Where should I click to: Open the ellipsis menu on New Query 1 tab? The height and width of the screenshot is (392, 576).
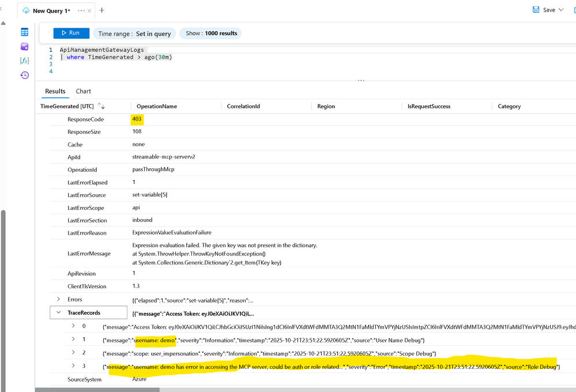[x=81, y=10]
